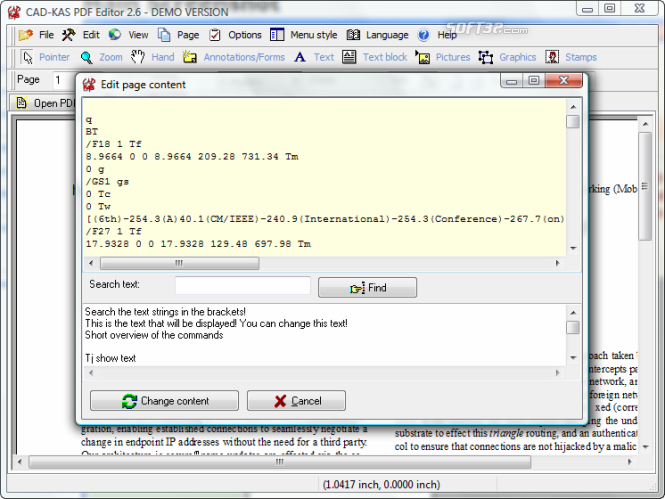The height and width of the screenshot is (499, 665).
Task: Click the Text block toolbar label
Action: 385,57
